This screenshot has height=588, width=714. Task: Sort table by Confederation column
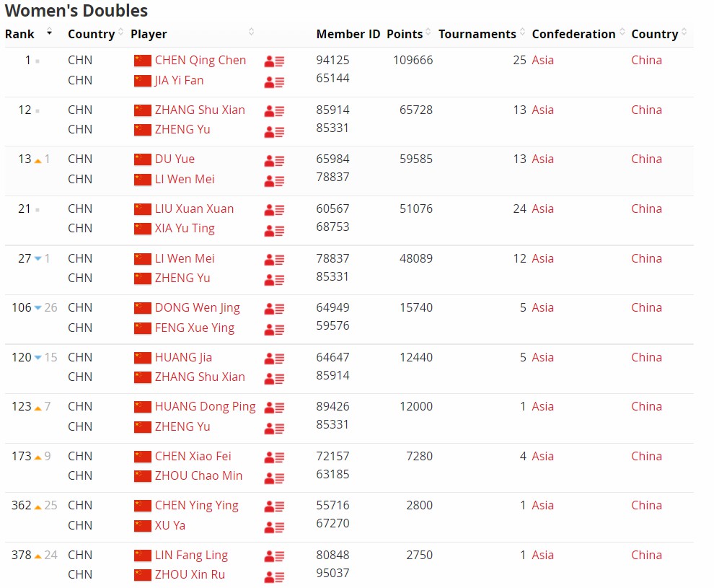pos(578,34)
